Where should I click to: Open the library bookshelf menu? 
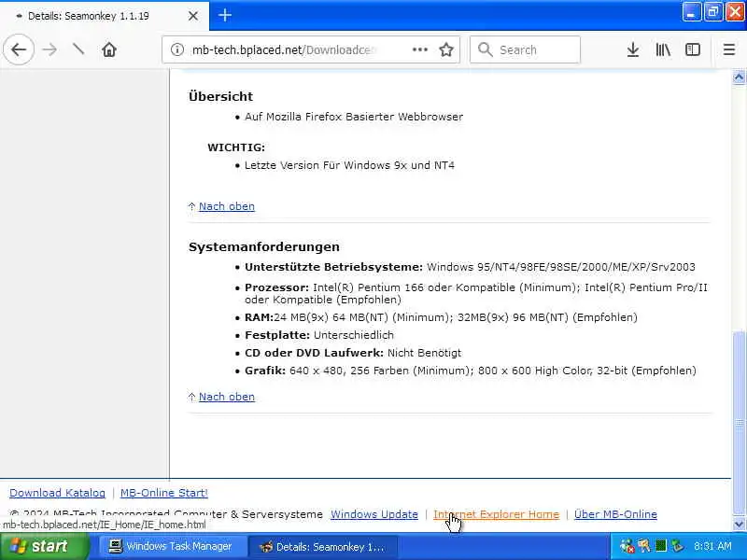coord(663,49)
